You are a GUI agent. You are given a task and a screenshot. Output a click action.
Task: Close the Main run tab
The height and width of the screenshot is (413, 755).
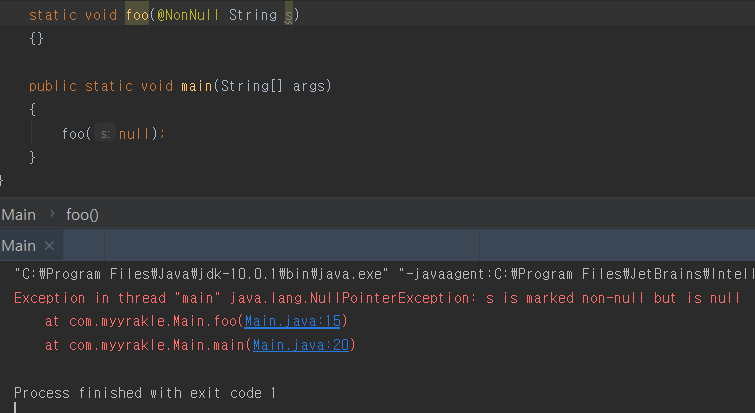coord(50,246)
